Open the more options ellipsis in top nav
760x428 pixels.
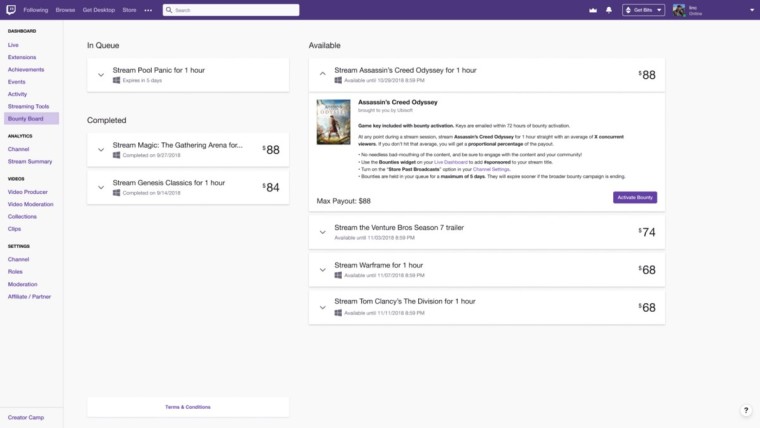[x=148, y=10]
